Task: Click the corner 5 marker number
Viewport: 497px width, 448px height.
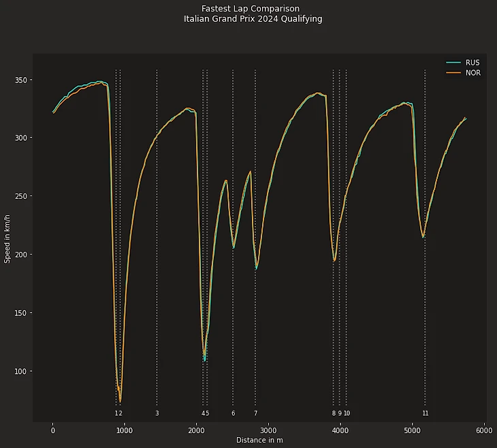Action: click(x=207, y=413)
